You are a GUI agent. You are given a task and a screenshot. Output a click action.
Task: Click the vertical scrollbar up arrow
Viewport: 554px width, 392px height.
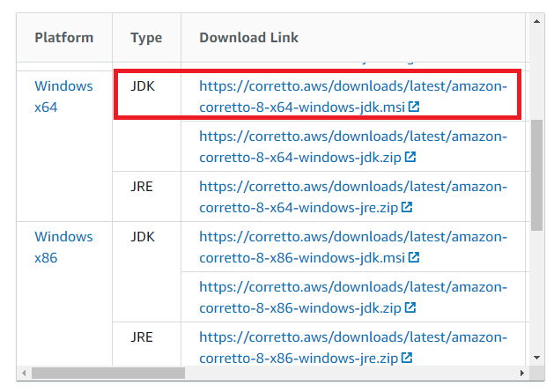coord(536,21)
